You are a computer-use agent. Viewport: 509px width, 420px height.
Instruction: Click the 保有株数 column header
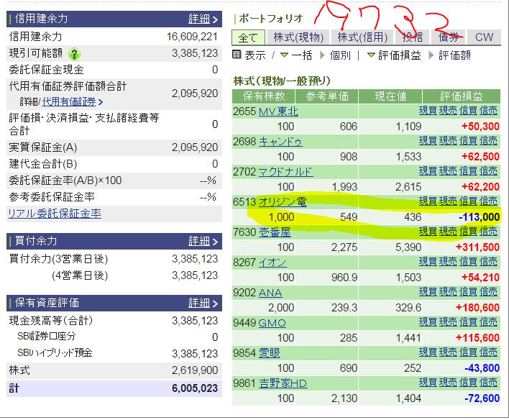click(263, 96)
